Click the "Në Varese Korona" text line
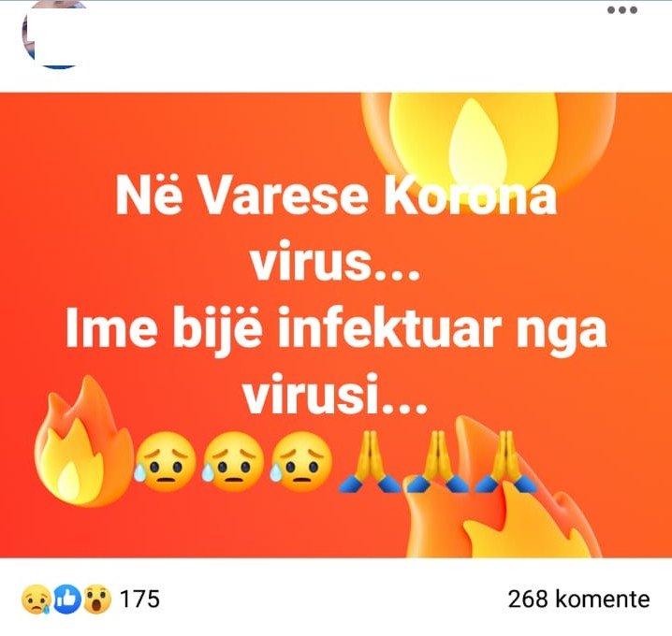672x636 pixels. (336, 198)
